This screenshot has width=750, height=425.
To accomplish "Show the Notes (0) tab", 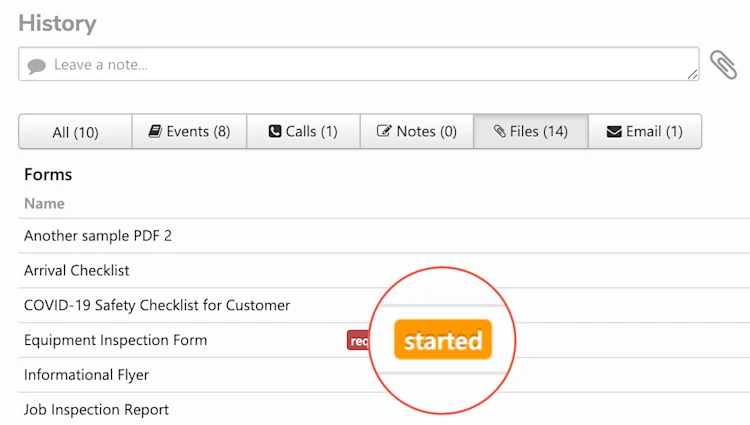I will [x=417, y=131].
